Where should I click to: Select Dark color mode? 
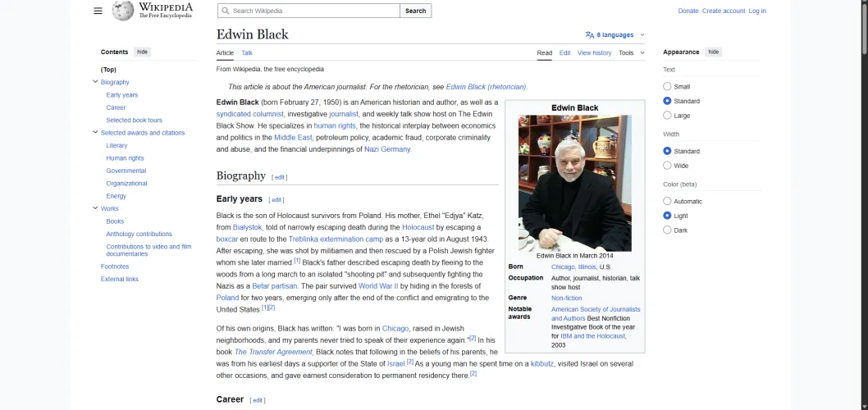point(667,230)
